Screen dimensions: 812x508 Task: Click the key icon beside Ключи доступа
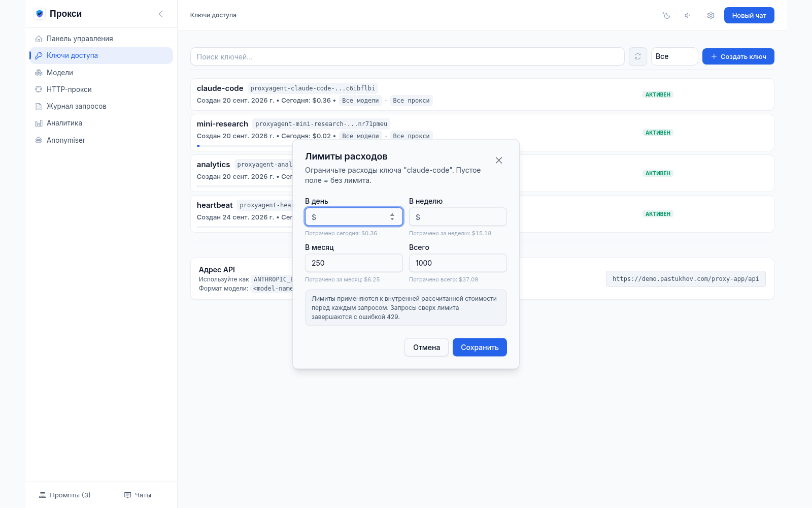pyautogui.click(x=39, y=55)
